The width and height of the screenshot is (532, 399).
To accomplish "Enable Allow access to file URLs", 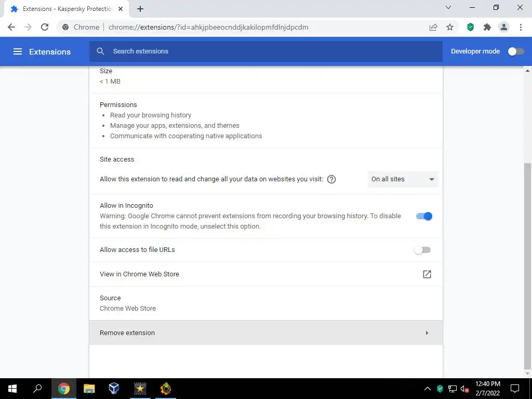I will [422, 250].
